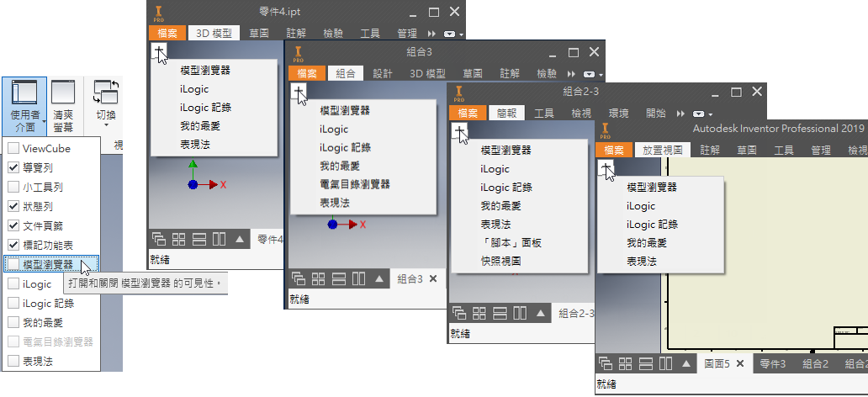Image resolution: width=868 pixels, height=397 pixels.
Task: Open the 3D 模型 tab in 零件4.ipt window
Action: [214, 33]
